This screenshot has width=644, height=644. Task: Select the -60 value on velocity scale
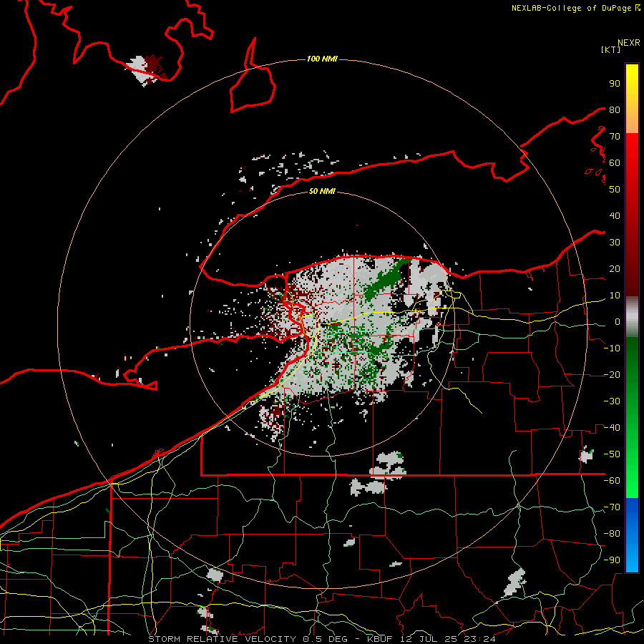coord(612,481)
